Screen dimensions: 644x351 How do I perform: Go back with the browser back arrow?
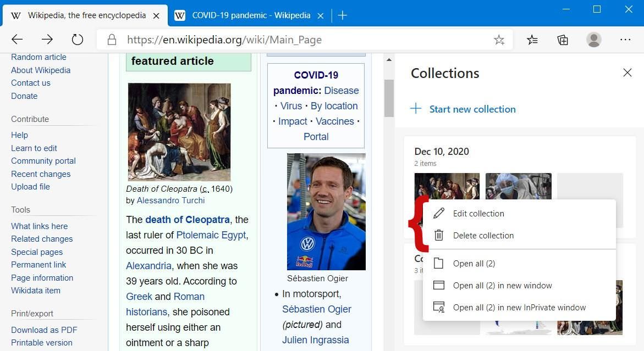pyautogui.click(x=17, y=40)
